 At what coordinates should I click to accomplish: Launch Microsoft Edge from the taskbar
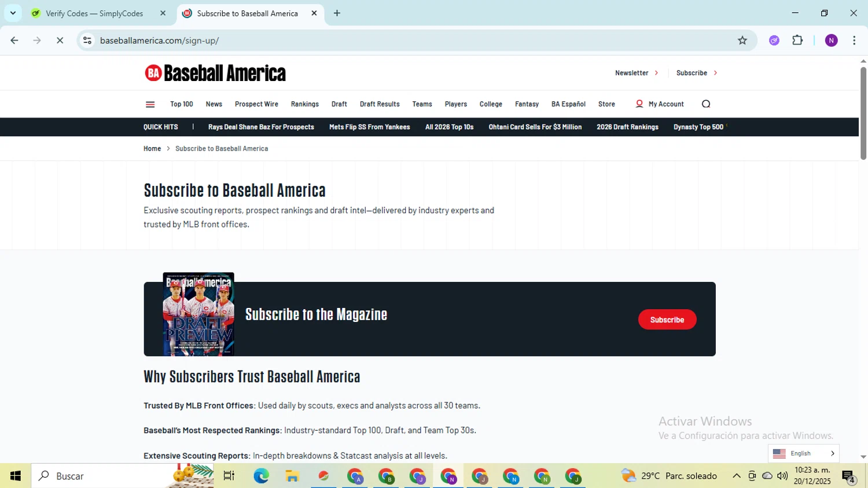click(261, 476)
